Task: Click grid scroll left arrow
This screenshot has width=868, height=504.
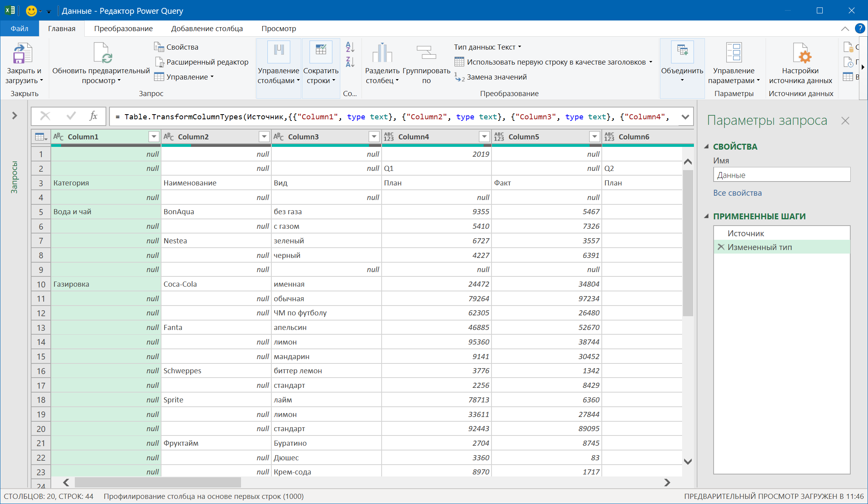Action: pos(66,482)
